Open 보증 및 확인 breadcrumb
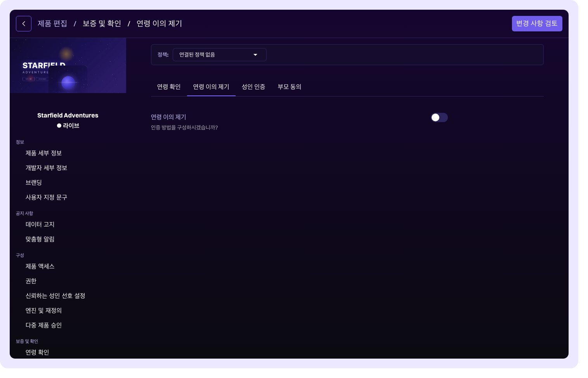 click(x=102, y=24)
